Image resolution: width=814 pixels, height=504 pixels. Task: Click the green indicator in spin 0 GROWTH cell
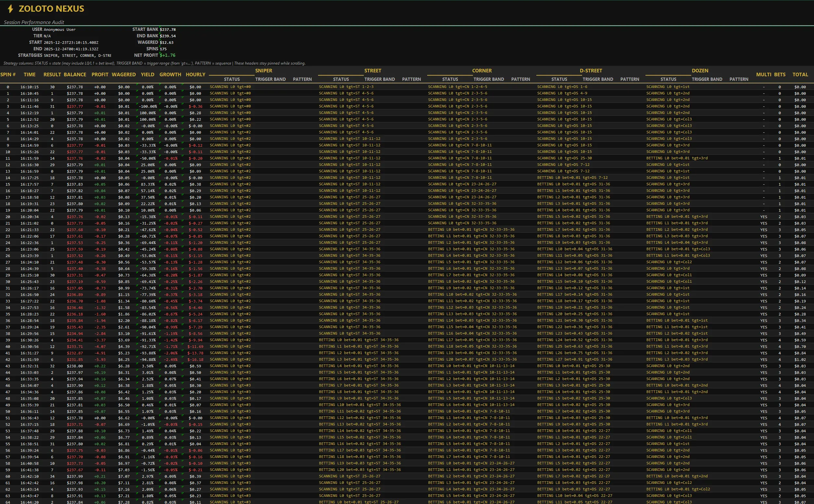[160, 85]
